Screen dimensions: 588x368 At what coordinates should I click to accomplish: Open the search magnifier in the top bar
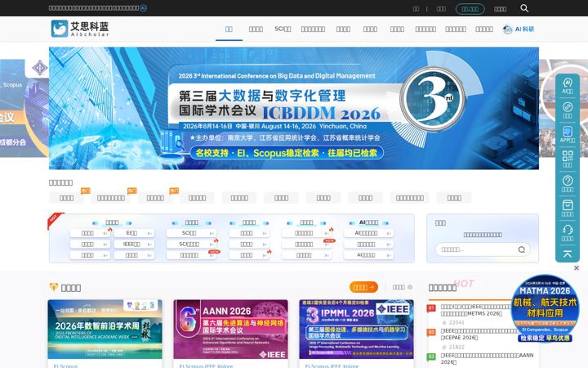tap(524, 8)
